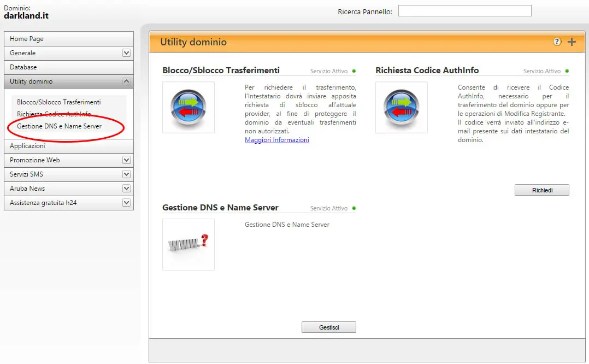The width and height of the screenshot is (589, 364).
Task: Click the help question mark icon
Action: [x=557, y=42]
